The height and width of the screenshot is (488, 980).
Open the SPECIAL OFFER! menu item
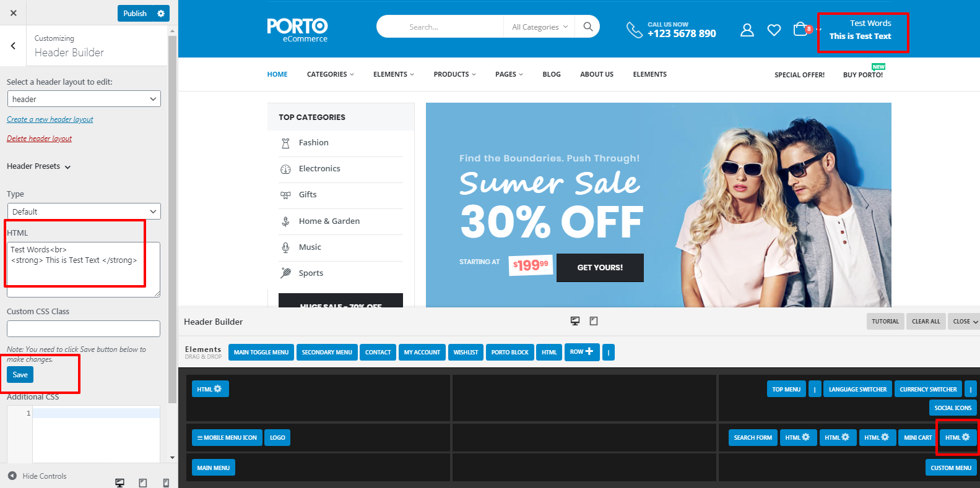tap(799, 75)
